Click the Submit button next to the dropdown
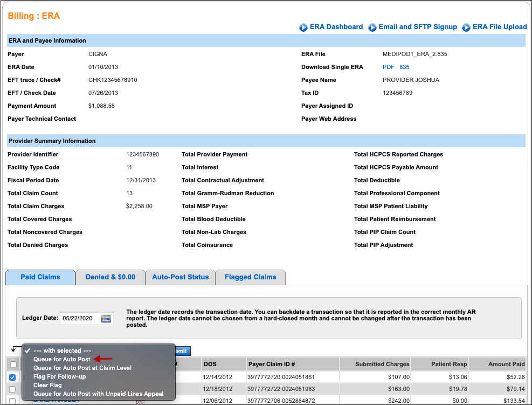Image resolution: width=532 pixels, height=405 pixels. pyautogui.click(x=183, y=351)
